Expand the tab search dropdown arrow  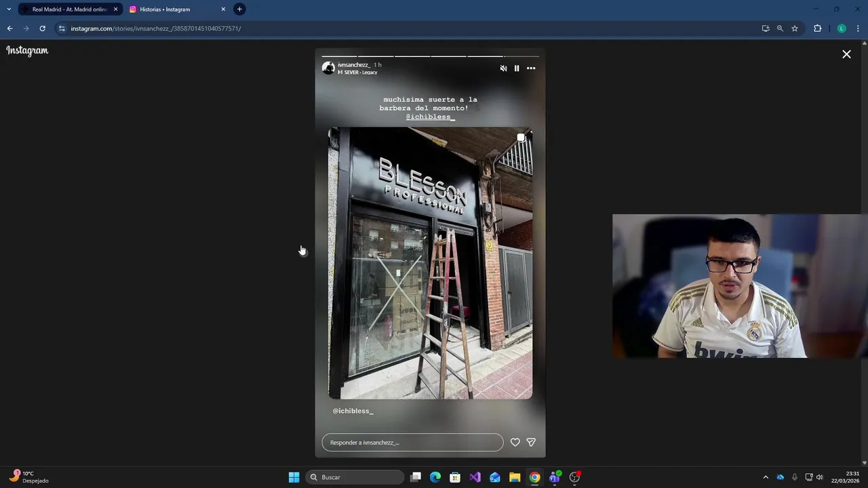(9, 9)
